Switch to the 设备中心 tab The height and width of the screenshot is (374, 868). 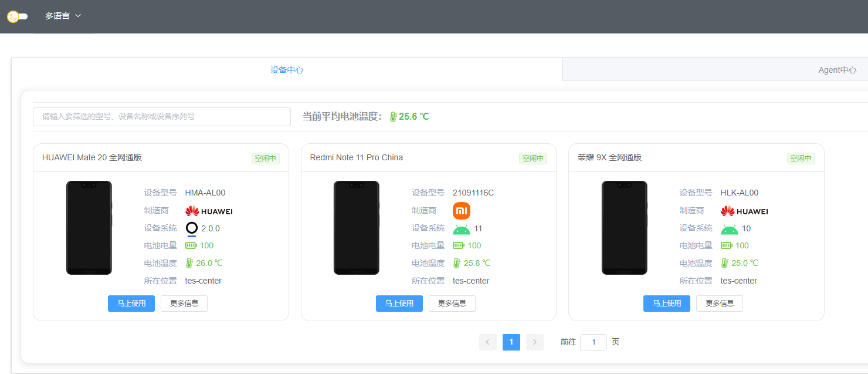coord(287,70)
